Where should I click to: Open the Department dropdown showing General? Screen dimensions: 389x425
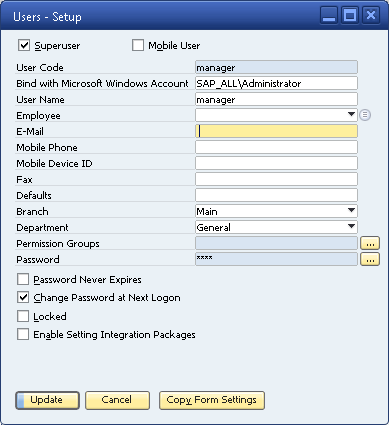(x=351, y=227)
